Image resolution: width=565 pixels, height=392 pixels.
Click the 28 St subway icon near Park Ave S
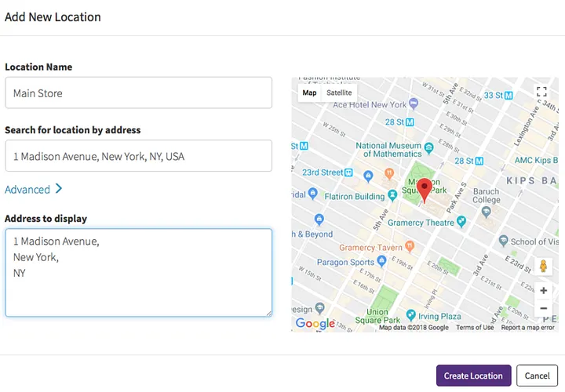coord(479,161)
